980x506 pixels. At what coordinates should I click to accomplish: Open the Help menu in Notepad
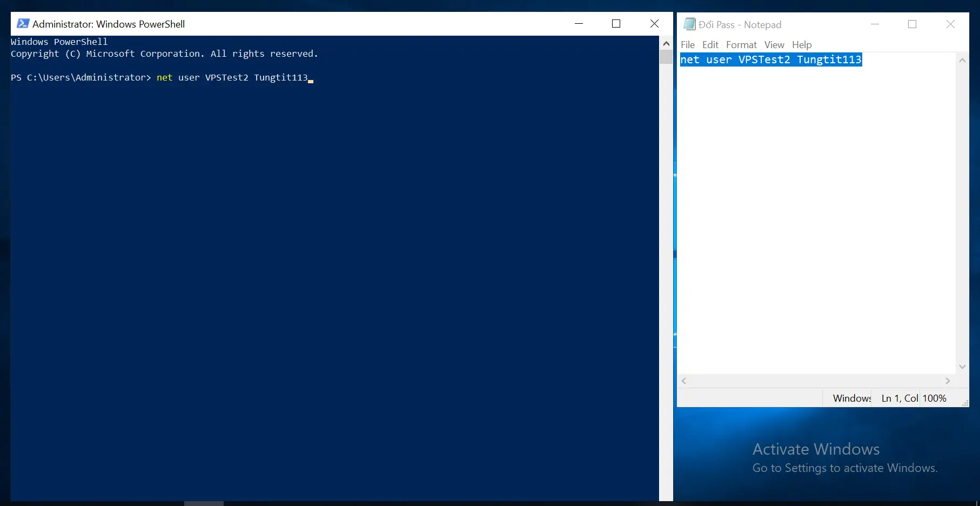(x=802, y=45)
